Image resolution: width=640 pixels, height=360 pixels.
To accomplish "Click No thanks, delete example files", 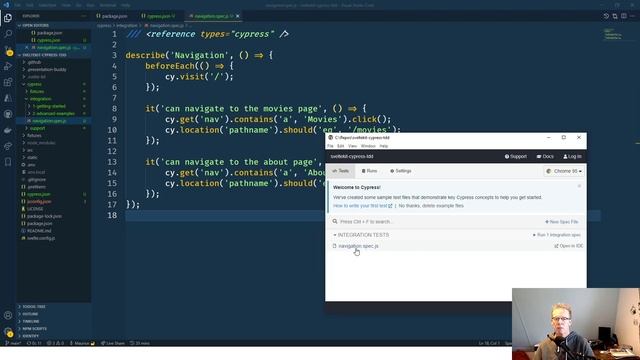I will click(x=431, y=206).
